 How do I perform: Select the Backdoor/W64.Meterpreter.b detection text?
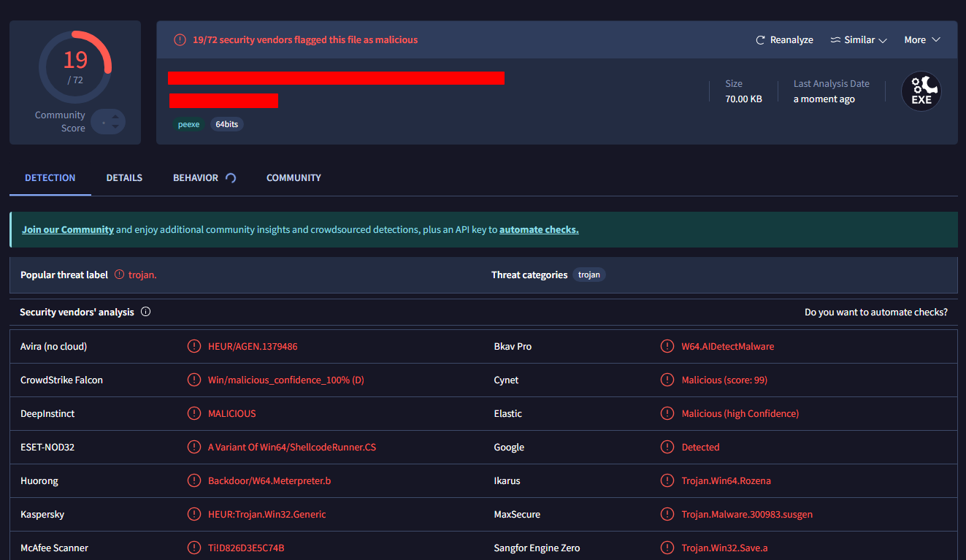269,480
